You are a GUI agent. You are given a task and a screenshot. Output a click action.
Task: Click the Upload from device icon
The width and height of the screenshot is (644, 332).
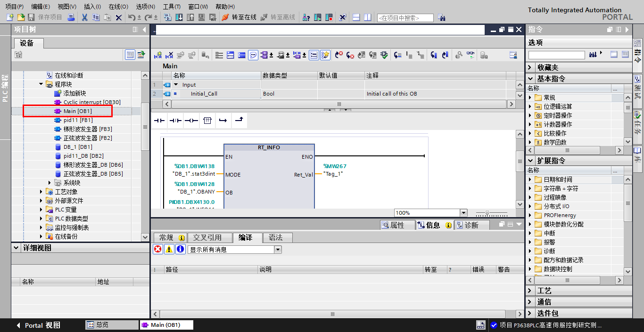(190, 17)
